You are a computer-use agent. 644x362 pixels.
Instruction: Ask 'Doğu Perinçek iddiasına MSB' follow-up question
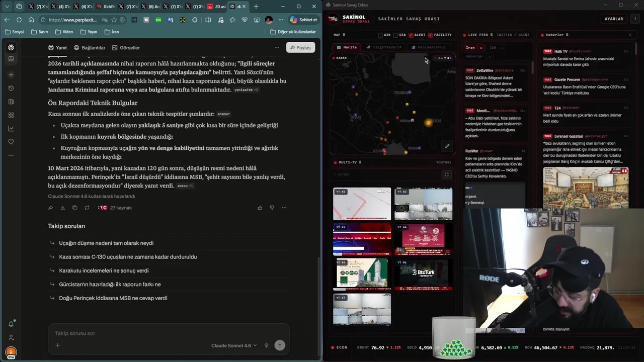click(113, 298)
